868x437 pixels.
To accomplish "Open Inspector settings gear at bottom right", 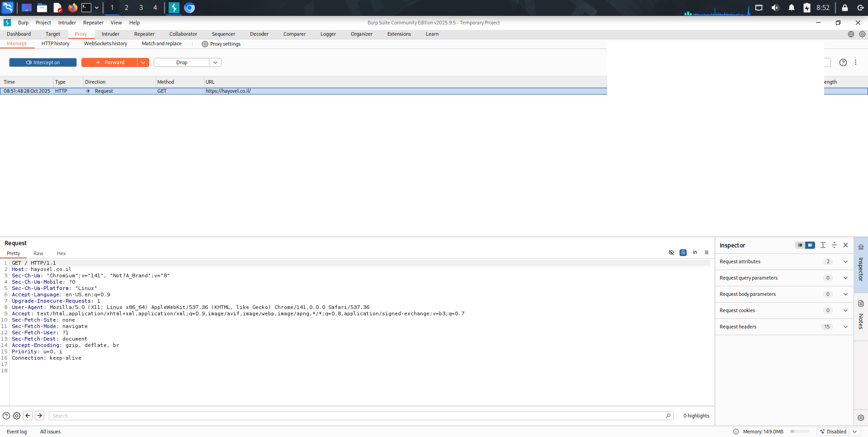I will [861, 418].
